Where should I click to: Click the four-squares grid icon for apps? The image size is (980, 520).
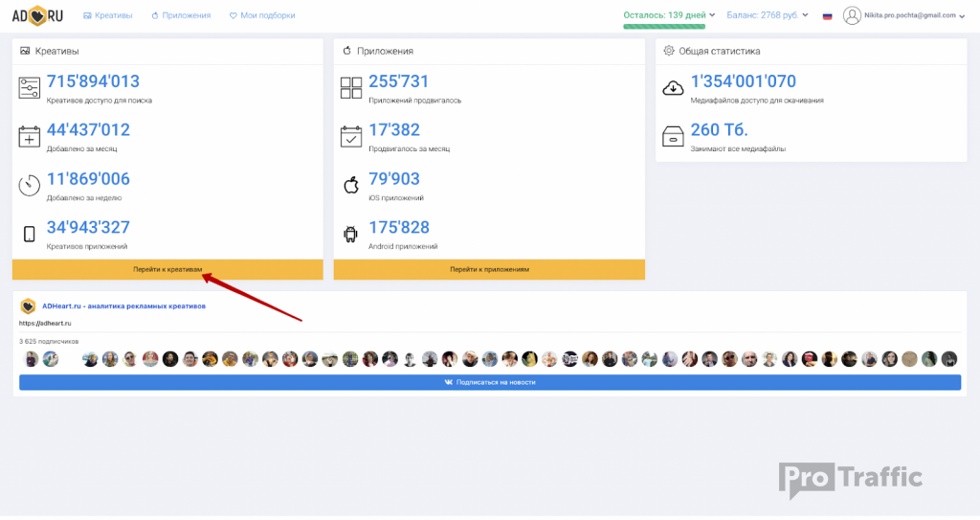tap(351, 88)
